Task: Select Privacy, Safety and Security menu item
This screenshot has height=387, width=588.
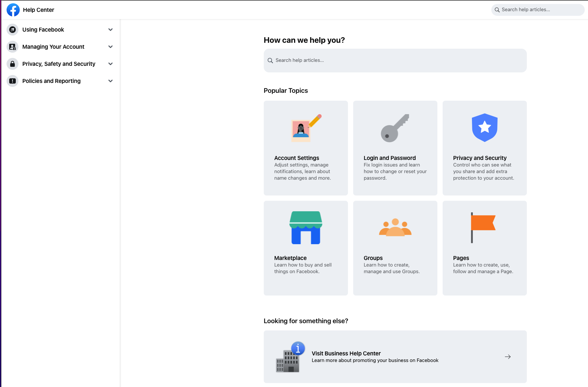Action: click(60, 64)
